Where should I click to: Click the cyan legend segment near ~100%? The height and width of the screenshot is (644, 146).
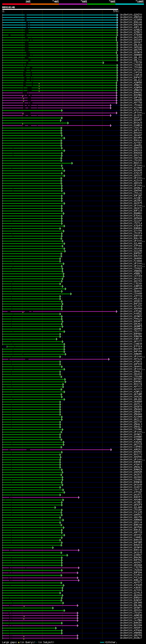pyautogui.click(x=130, y=4)
